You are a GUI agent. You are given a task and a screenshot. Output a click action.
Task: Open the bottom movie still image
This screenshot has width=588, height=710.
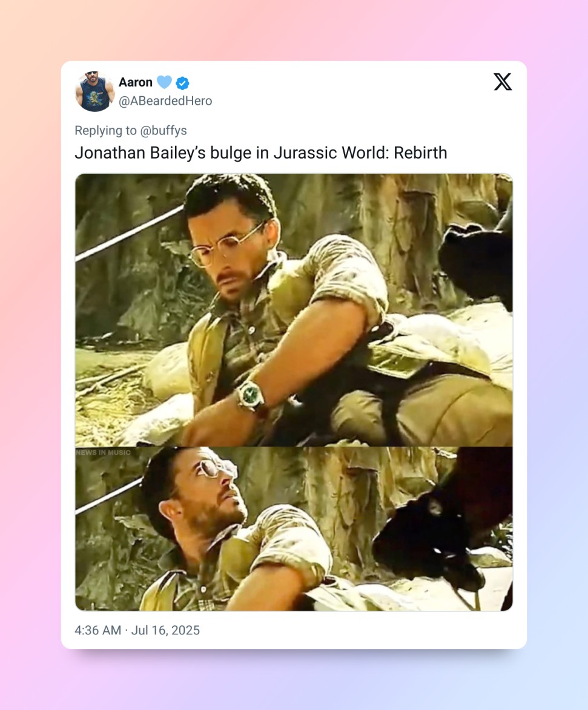tap(294, 529)
